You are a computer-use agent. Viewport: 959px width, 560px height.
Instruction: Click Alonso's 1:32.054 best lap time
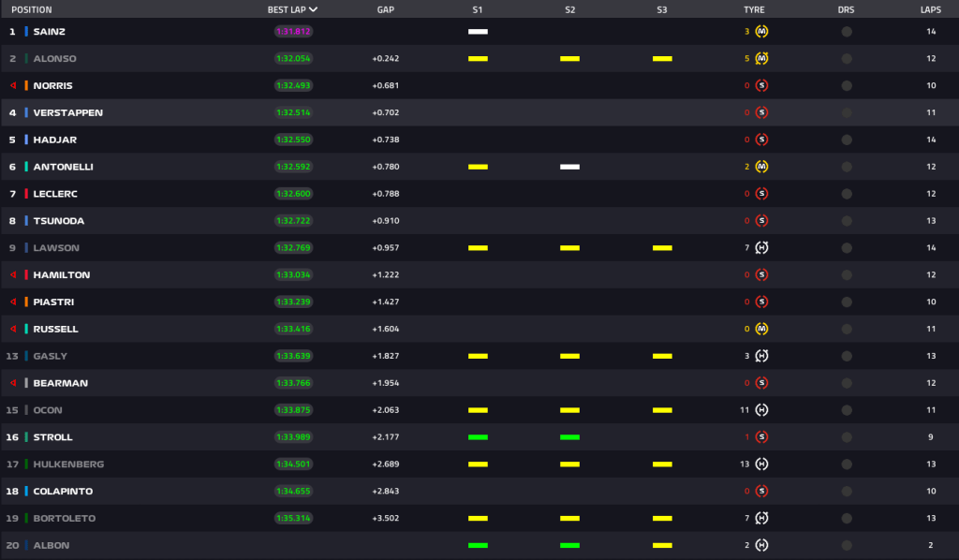click(x=293, y=59)
